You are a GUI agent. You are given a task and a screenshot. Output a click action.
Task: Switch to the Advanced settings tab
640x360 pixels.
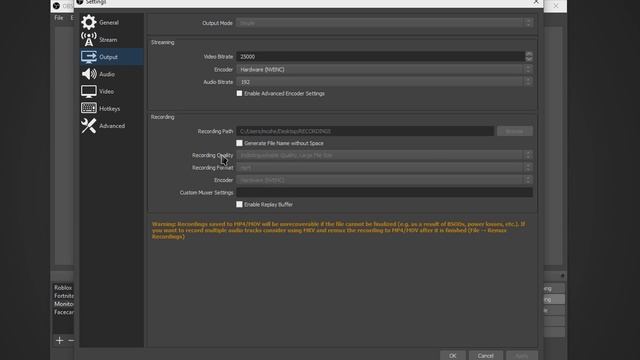click(x=112, y=126)
